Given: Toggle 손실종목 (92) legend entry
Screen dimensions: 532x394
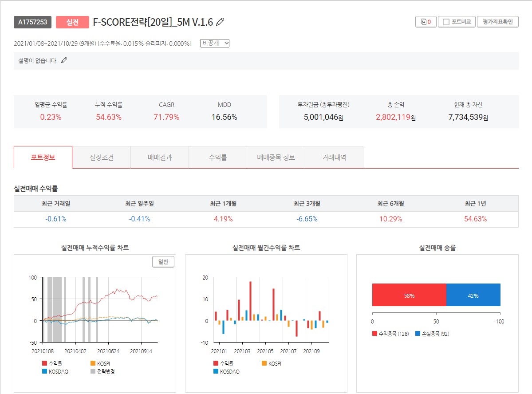Looking at the screenshot, I should [432, 334].
